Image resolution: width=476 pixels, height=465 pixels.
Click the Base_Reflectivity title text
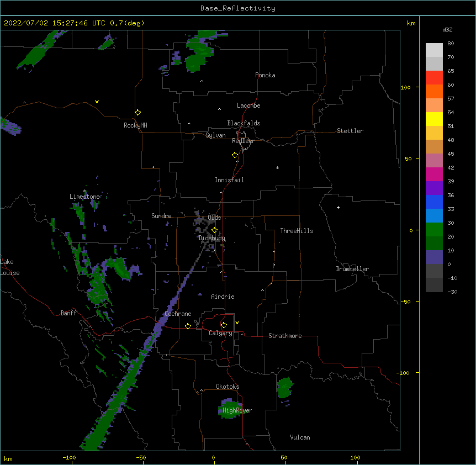click(x=238, y=8)
